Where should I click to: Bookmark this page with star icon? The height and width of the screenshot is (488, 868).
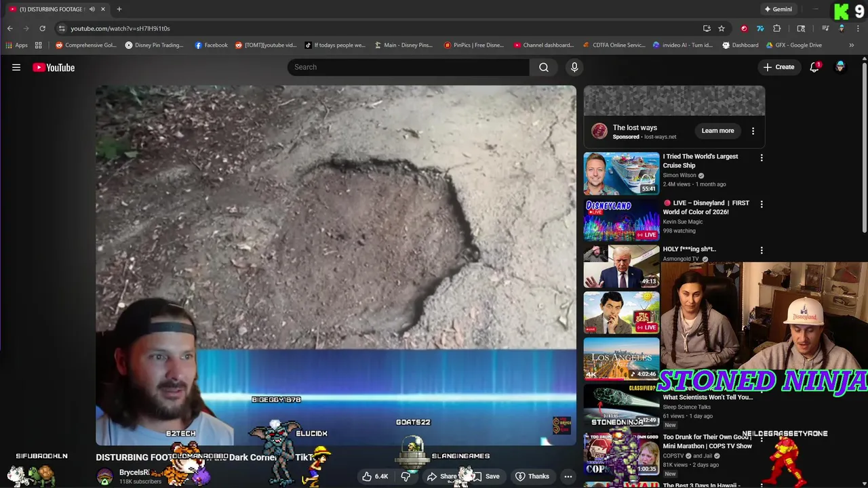[722, 28]
